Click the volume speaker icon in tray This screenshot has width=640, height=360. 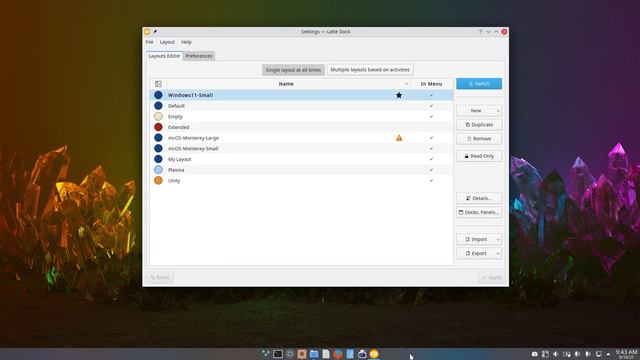[556, 354]
